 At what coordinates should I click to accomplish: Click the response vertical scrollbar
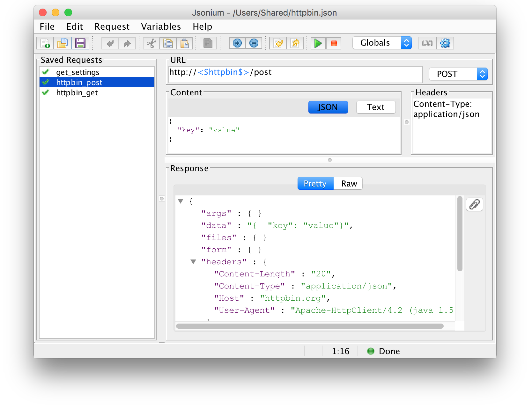(x=460, y=234)
